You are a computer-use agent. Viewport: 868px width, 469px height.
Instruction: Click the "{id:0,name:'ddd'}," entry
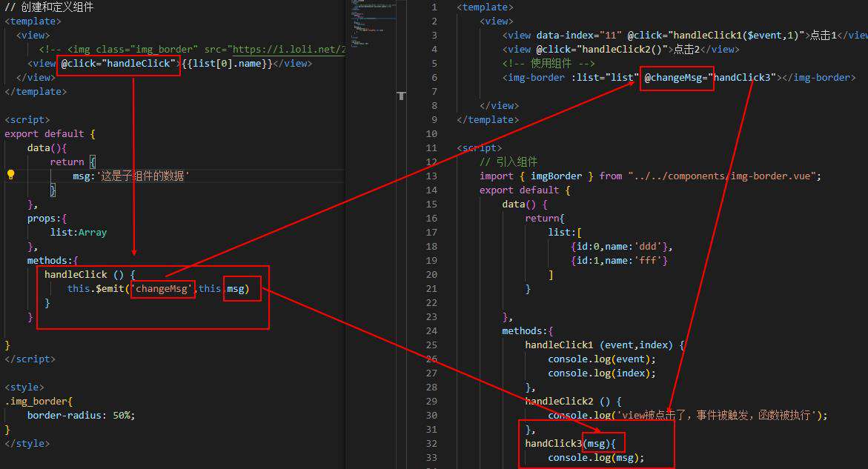(622, 247)
